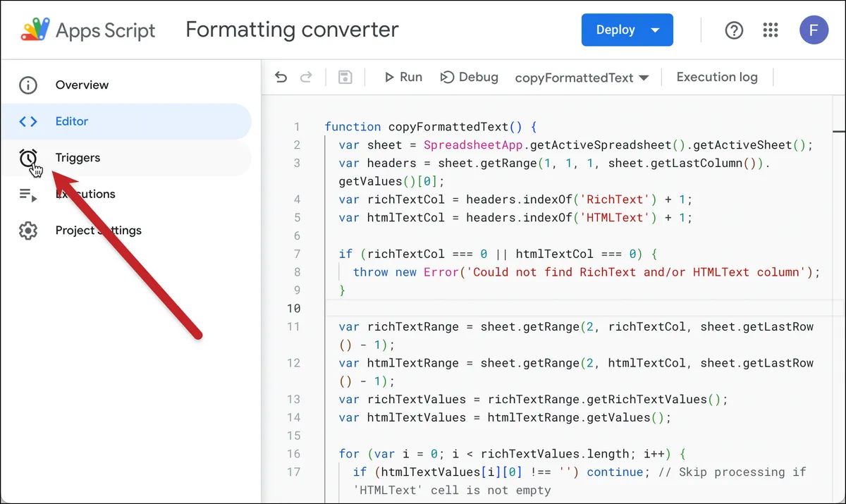This screenshot has width=846, height=504.
Task: Open the Project Settings sidebar label
Action: [99, 231]
